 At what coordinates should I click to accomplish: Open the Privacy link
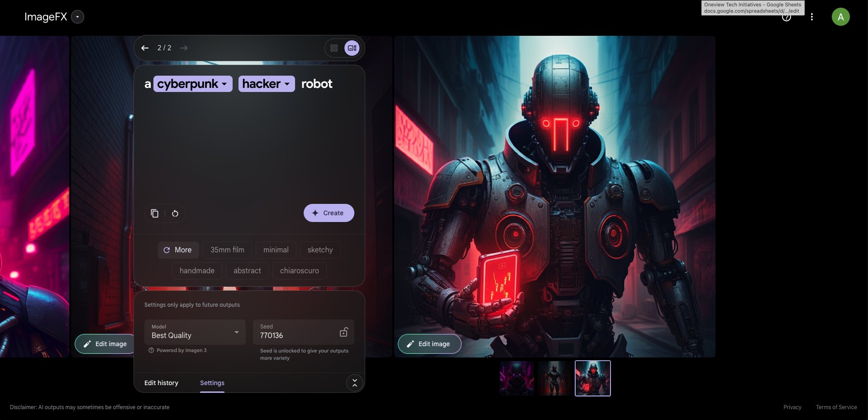792,407
